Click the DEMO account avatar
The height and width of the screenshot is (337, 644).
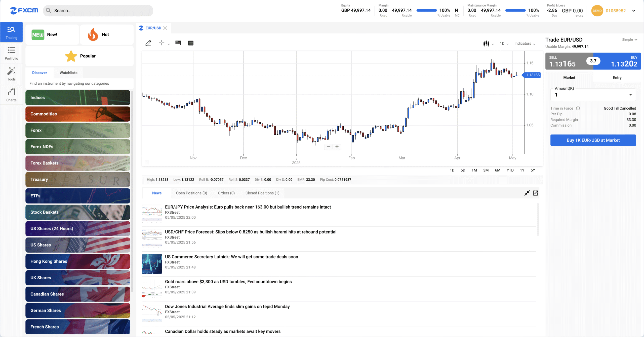pyautogui.click(x=597, y=11)
